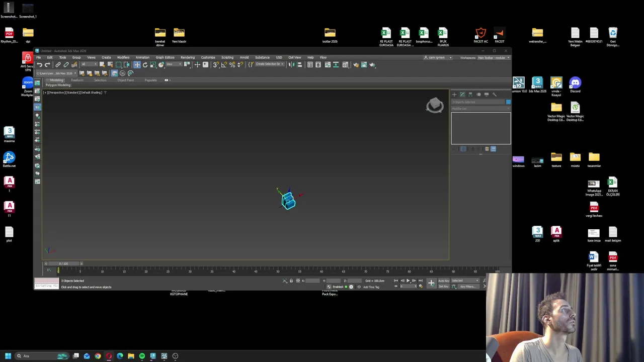The height and width of the screenshot is (362, 644).
Task: Toggle Select and Manipulate crosshair icon
Action: (197, 64)
